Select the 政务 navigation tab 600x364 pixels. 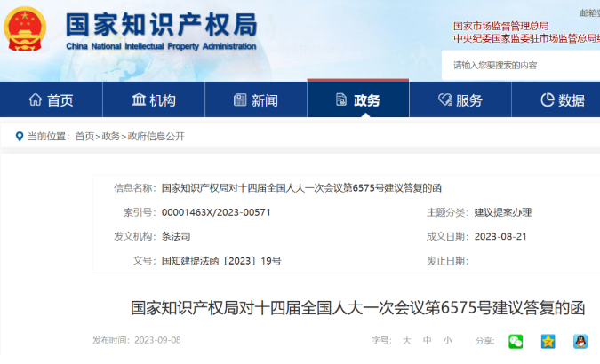point(357,100)
